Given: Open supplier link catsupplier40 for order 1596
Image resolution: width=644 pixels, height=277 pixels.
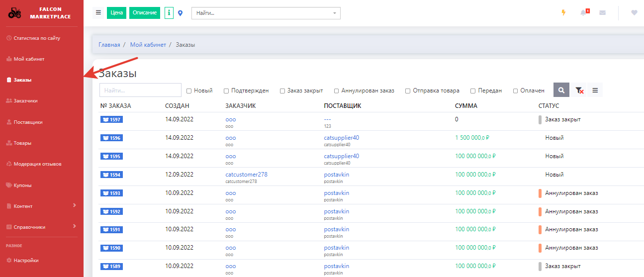Looking at the screenshot, I should pyautogui.click(x=341, y=138).
